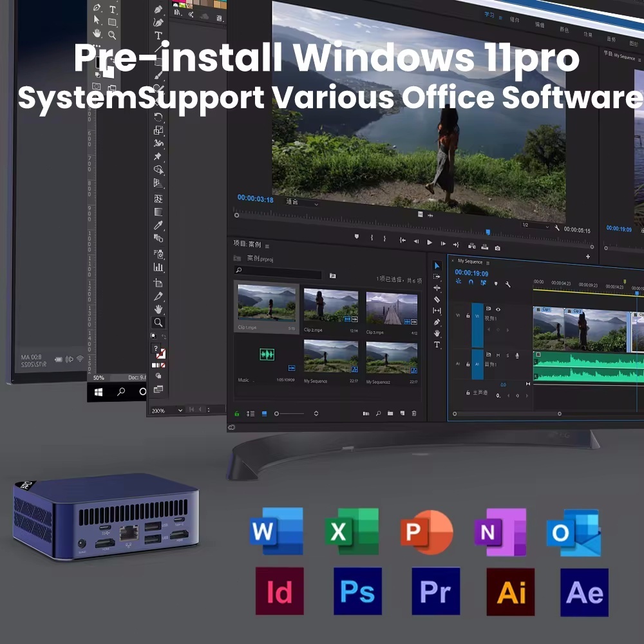The height and width of the screenshot is (644, 644).
Task: Select the Hand tool in Premiere's tool panel
Action: coord(437,334)
